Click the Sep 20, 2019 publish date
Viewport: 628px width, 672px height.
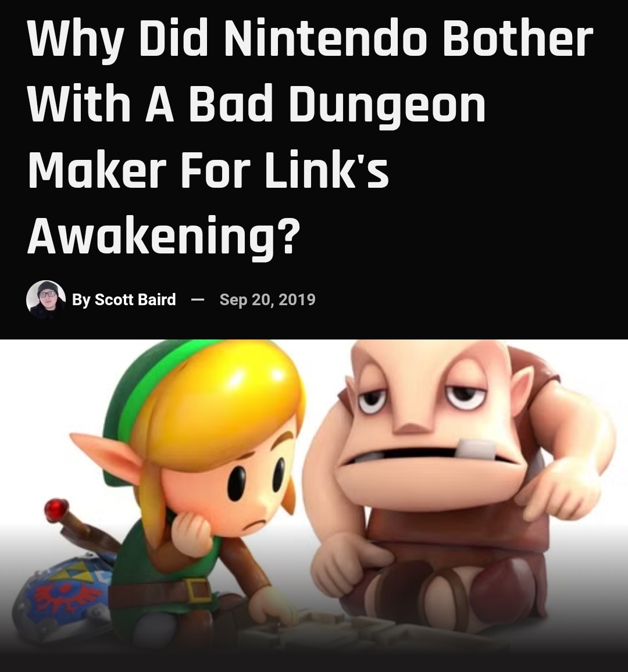click(267, 299)
